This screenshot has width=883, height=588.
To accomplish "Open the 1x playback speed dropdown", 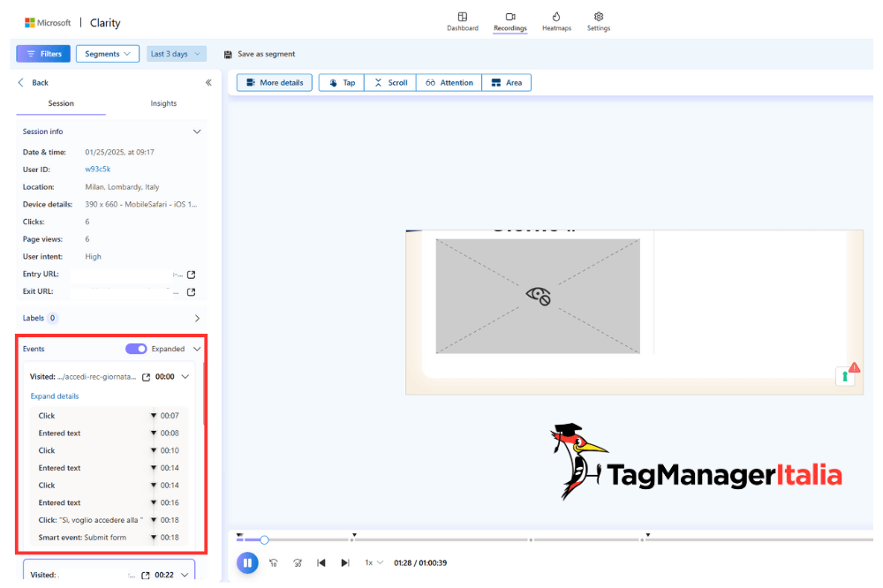I will tap(374, 563).
